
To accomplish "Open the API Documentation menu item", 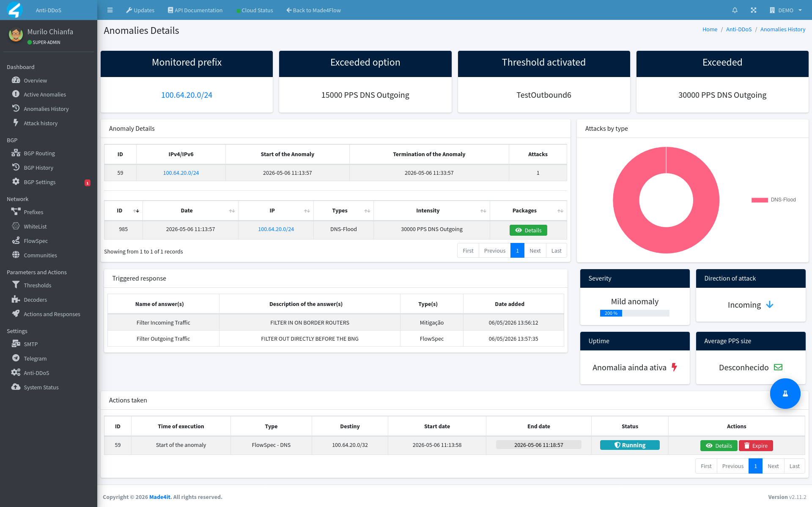I will [x=195, y=10].
